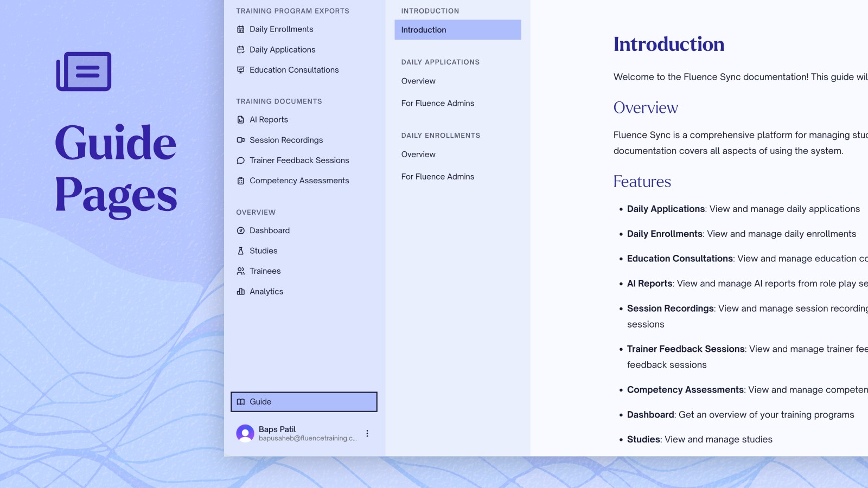Click the Daily Applications calendar icon
This screenshot has width=868, height=488.
click(x=241, y=49)
